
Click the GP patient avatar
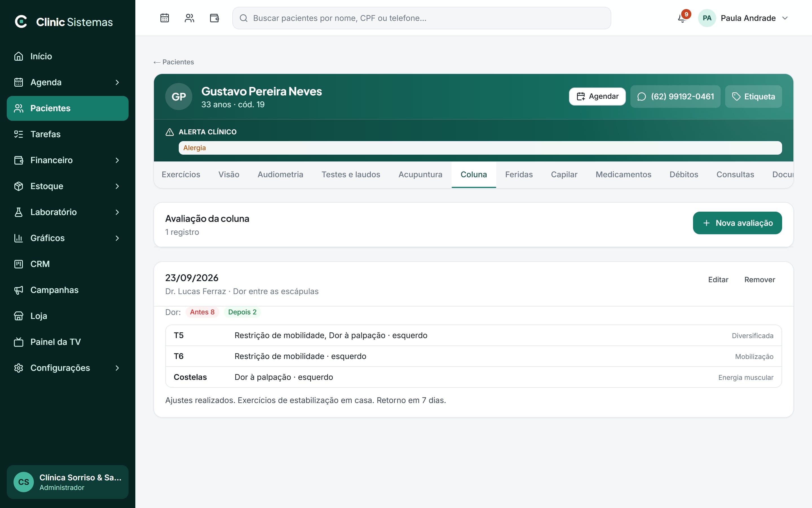(178, 97)
